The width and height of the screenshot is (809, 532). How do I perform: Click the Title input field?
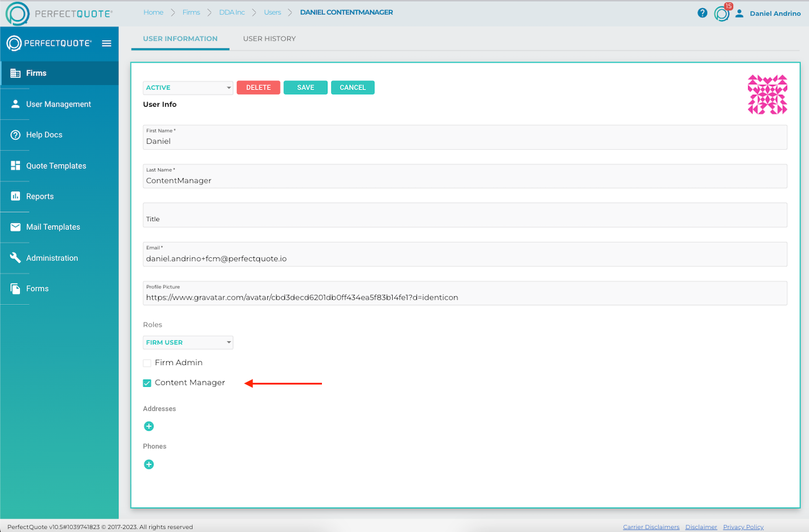[465, 215]
